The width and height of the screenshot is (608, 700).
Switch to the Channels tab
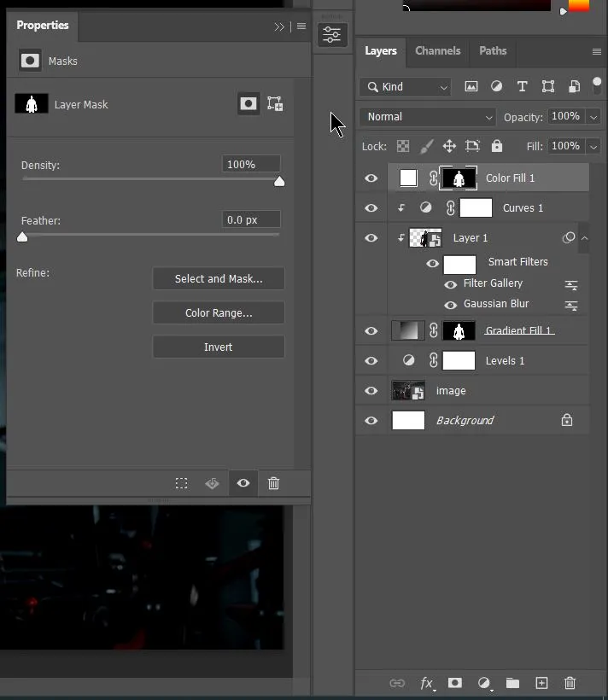click(x=438, y=51)
